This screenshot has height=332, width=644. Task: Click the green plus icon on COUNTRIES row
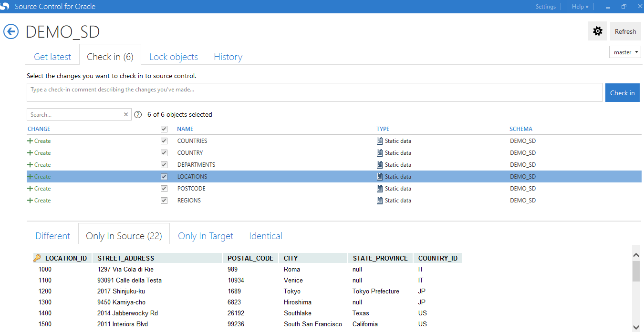click(x=30, y=141)
